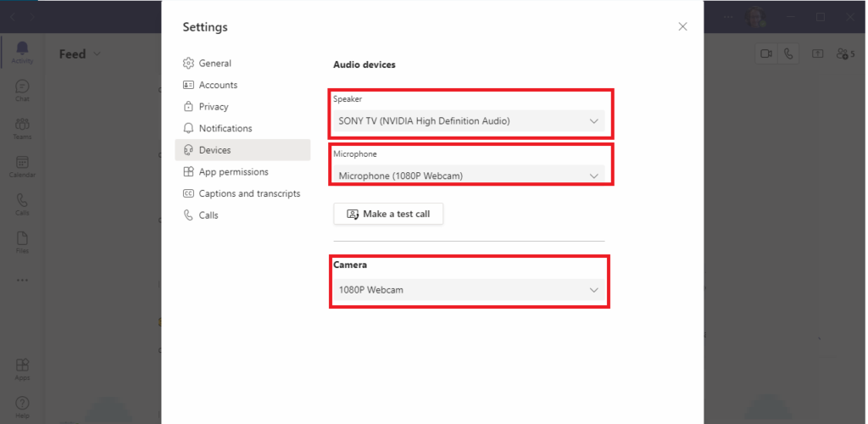The height and width of the screenshot is (424, 868).
Task: Select App permissions settings category
Action: (x=242, y=171)
